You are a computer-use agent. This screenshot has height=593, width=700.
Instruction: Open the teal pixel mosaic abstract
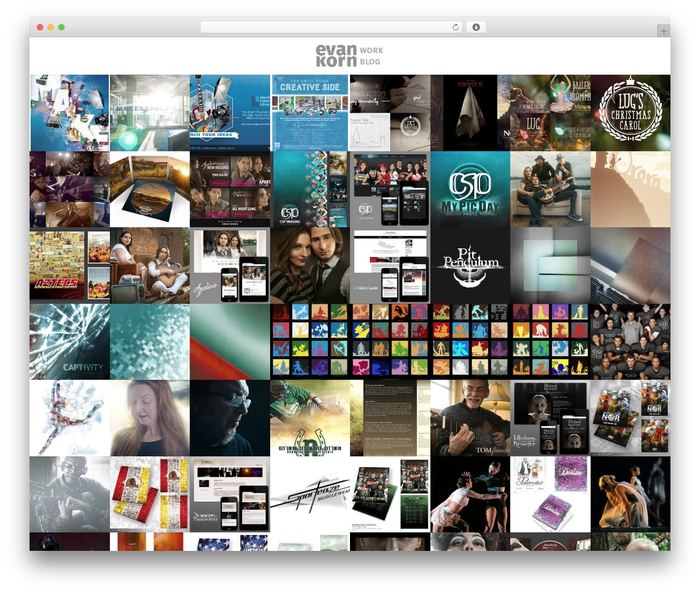tap(149, 342)
